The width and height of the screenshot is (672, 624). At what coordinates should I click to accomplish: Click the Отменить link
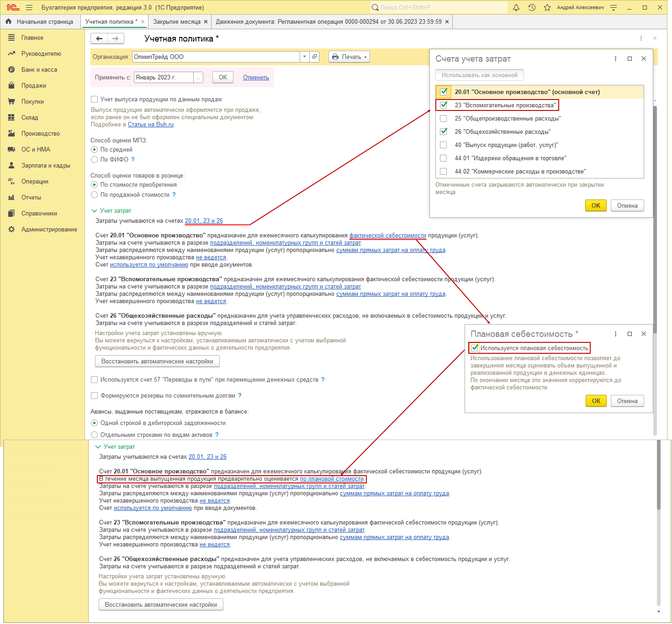256,78
